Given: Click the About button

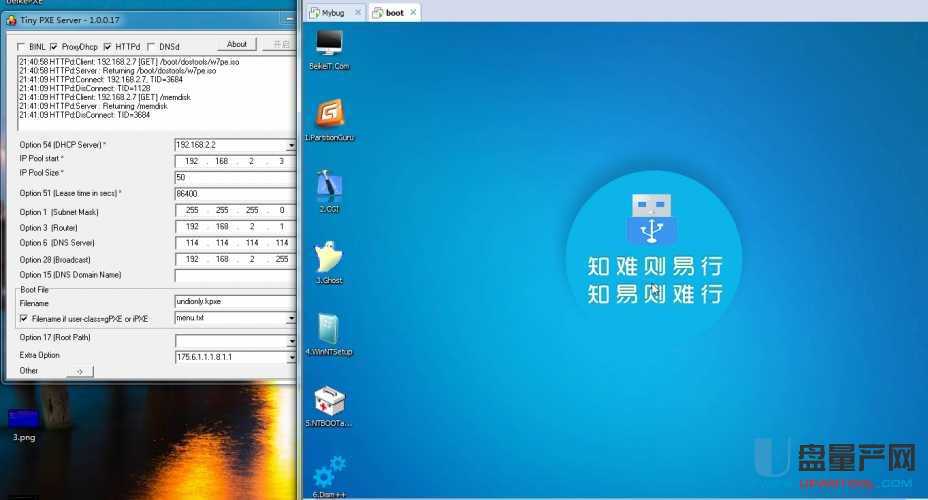Looking at the screenshot, I should click(237, 44).
